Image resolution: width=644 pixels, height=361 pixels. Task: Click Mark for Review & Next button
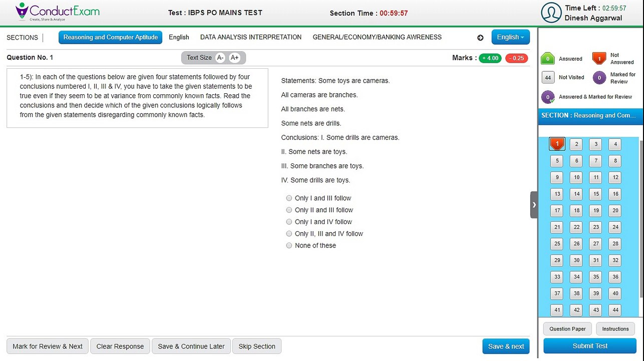[x=48, y=346]
